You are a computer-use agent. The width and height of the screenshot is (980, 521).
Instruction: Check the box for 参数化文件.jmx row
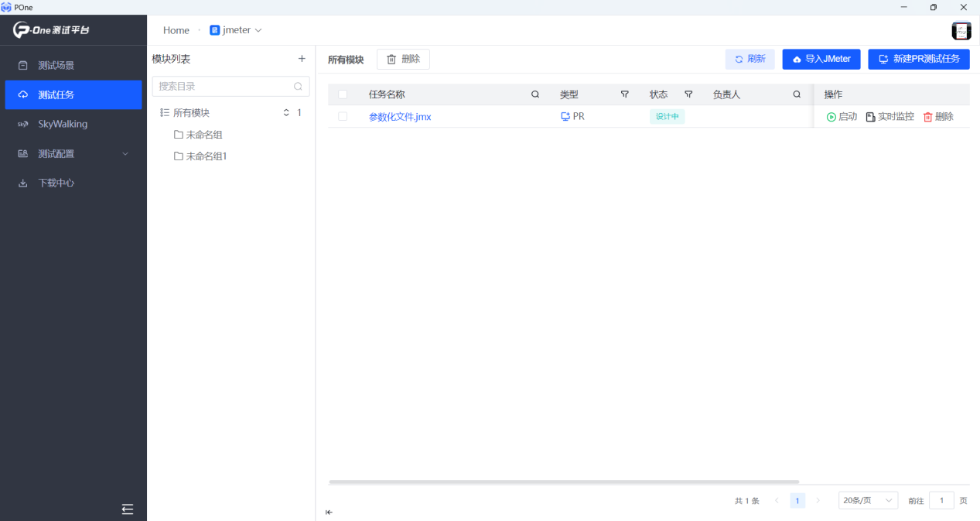343,117
